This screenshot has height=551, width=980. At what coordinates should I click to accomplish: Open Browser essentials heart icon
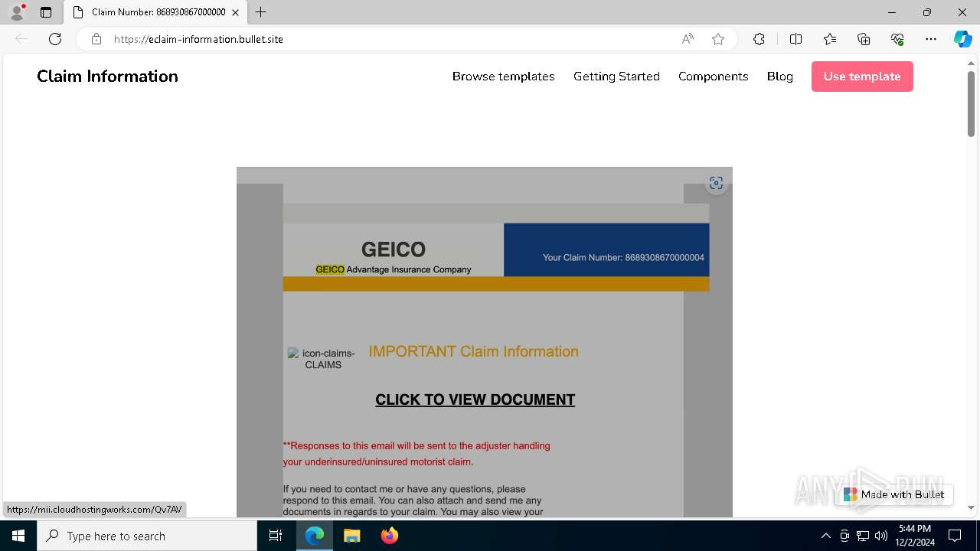click(897, 39)
